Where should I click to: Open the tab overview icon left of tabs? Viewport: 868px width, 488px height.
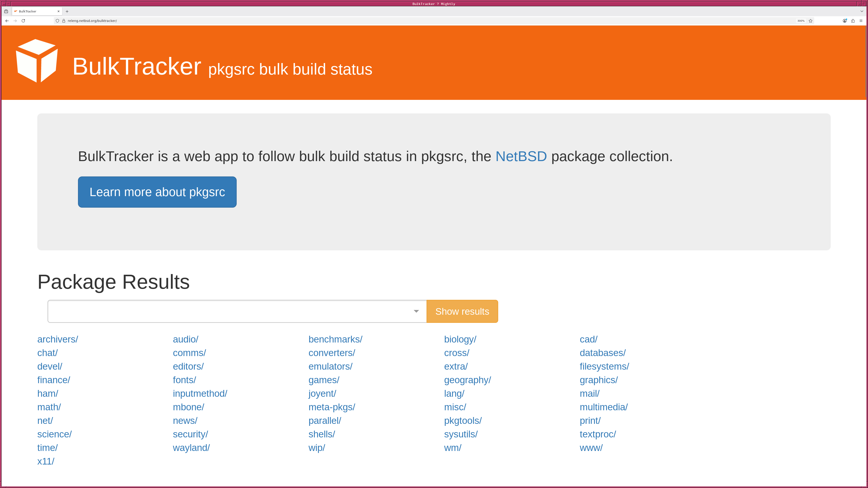[x=6, y=12]
